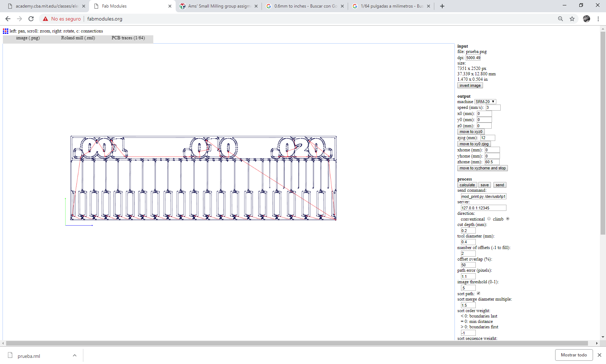Click the Fab Modules grid menu icon

coord(5,31)
